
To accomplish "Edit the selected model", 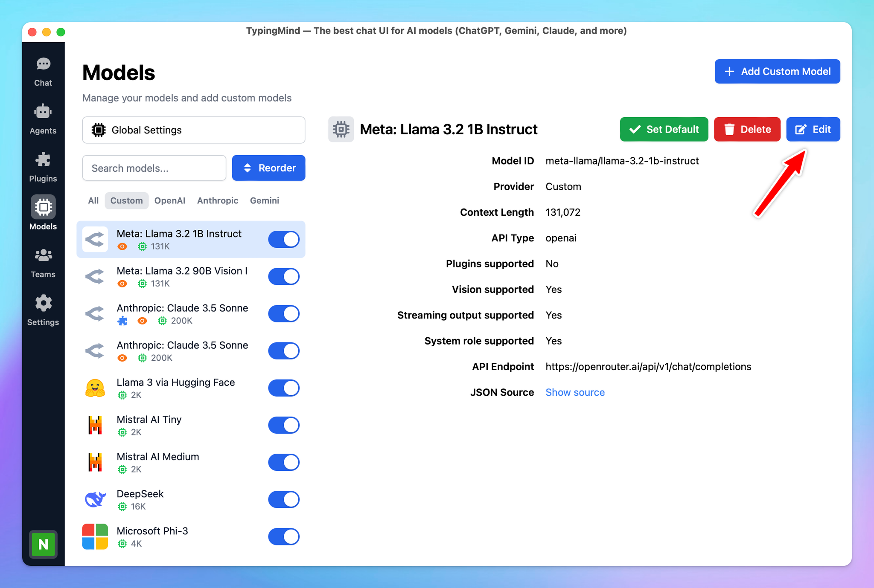I will 813,129.
